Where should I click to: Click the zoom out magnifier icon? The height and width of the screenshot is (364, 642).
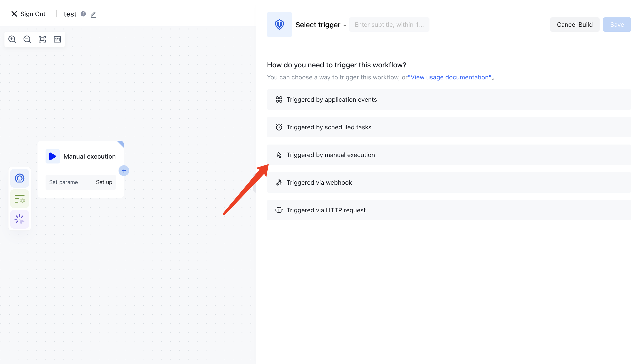point(27,39)
